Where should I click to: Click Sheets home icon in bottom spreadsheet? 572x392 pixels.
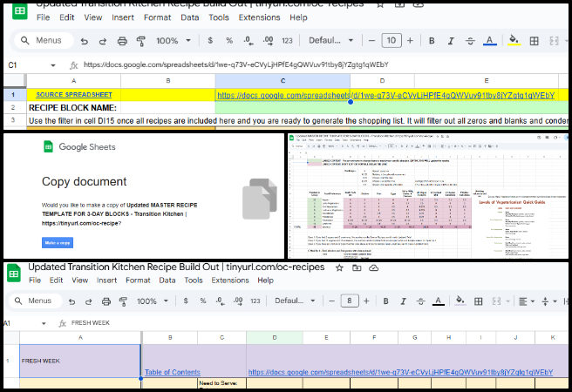coord(14,274)
